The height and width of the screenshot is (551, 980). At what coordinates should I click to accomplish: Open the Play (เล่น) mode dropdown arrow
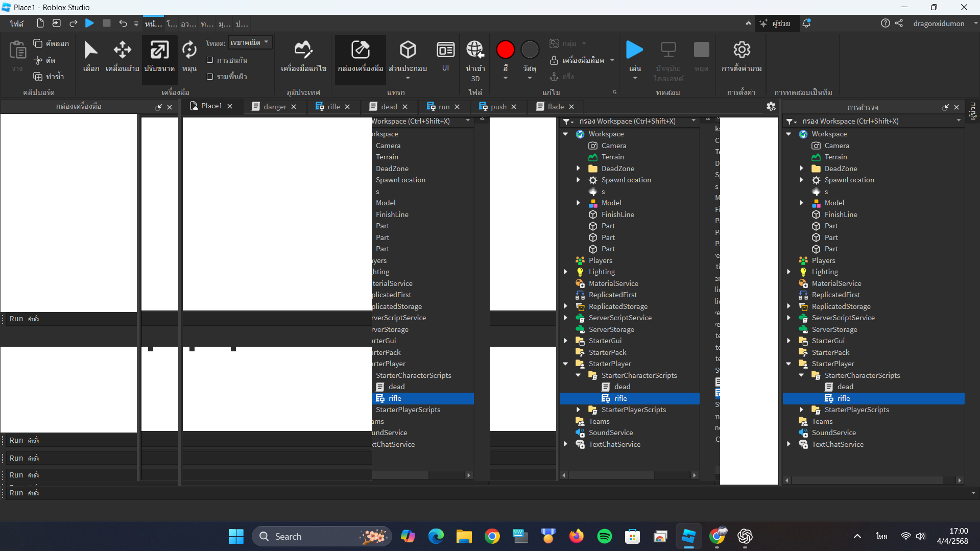click(x=635, y=78)
